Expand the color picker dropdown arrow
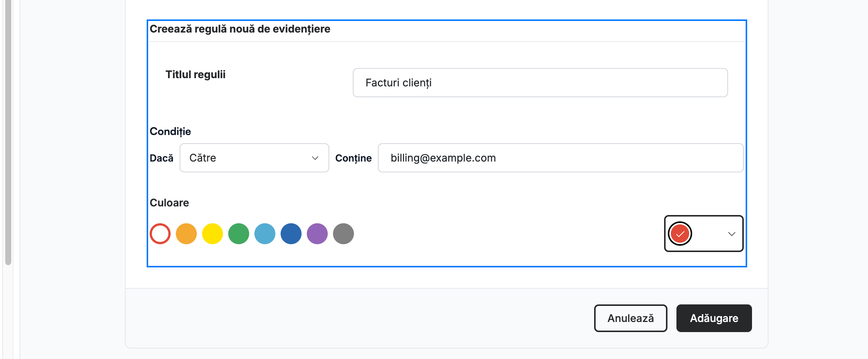The image size is (868, 359). click(732, 234)
